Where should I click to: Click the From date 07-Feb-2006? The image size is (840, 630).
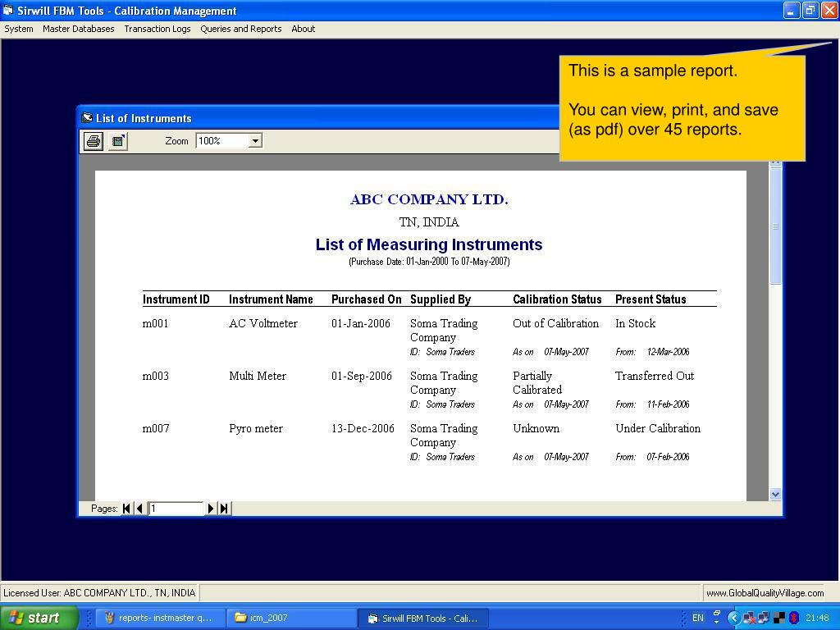tap(668, 457)
